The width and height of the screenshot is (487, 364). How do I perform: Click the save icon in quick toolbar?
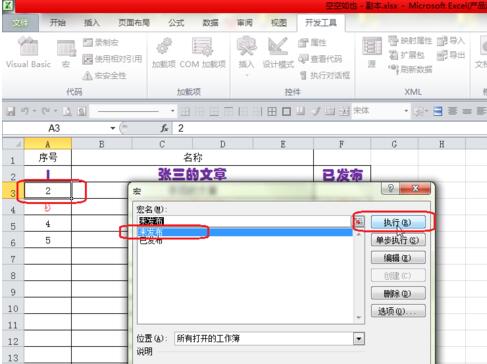coord(11,111)
